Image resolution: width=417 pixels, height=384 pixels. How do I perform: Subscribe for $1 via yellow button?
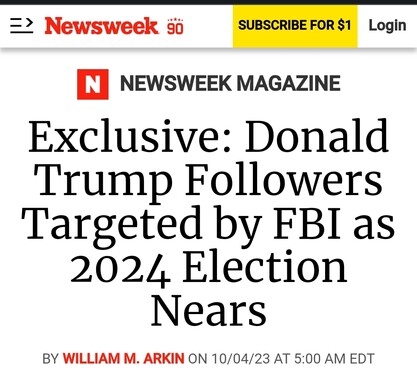tap(295, 26)
